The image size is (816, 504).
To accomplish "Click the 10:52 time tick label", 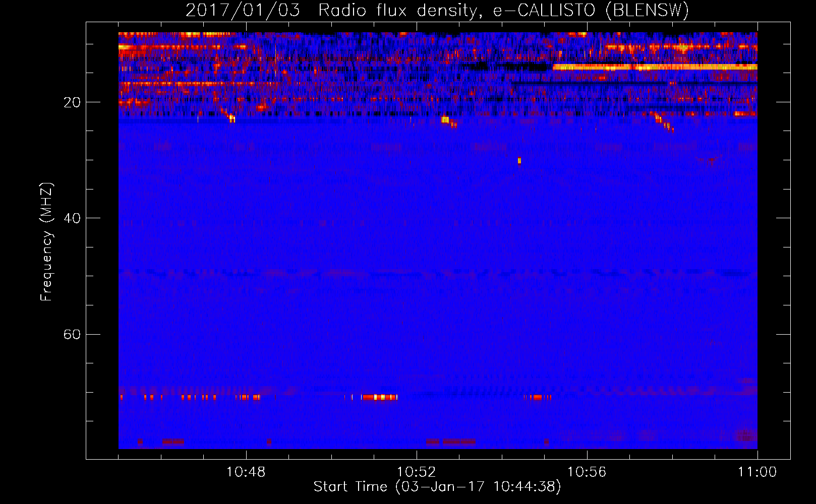I will tap(416, 472).
